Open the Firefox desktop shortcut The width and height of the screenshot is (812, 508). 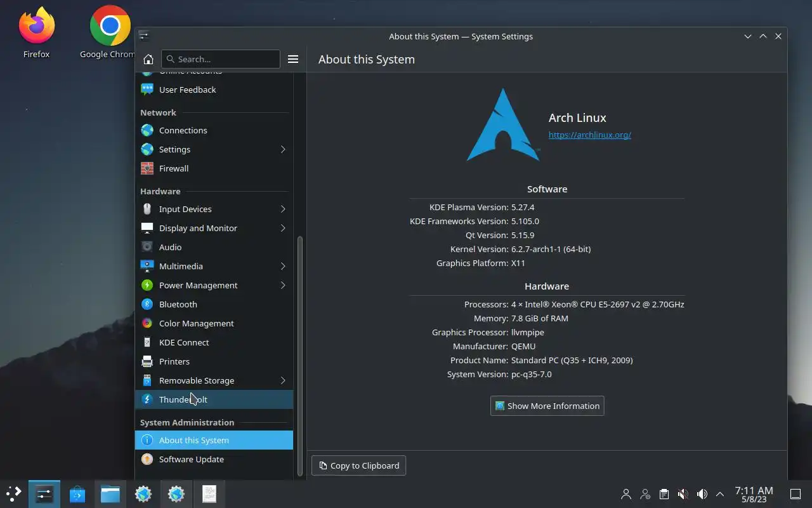tap(36, 32)
